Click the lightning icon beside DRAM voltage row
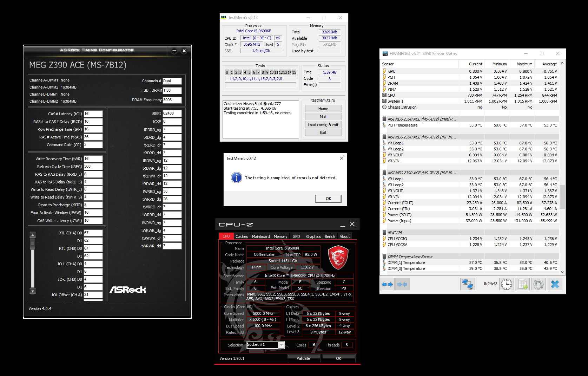 (384, 83)
